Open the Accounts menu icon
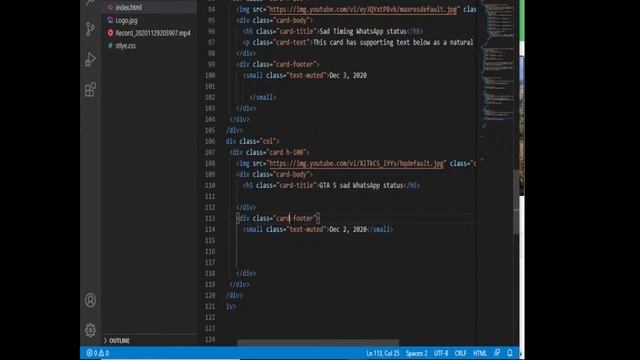Image resolution: width=640 pixels, height=360 pixels. pos(90,300)
